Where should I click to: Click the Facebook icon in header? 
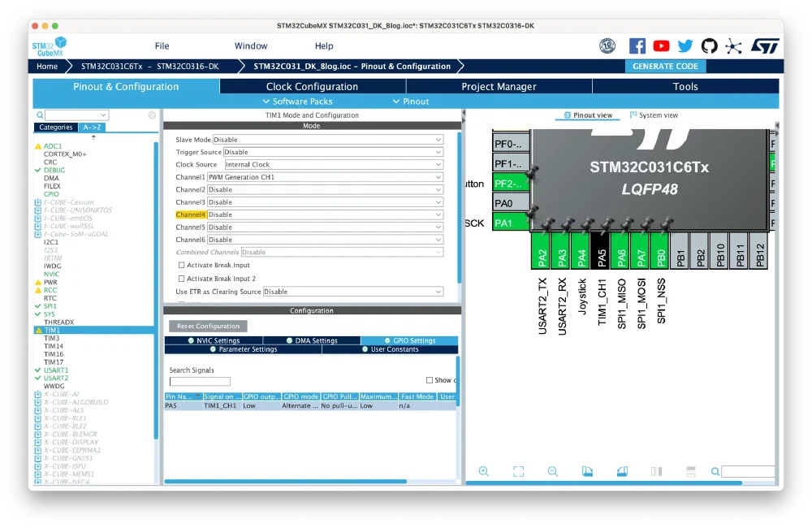click(x=637, y=46)
